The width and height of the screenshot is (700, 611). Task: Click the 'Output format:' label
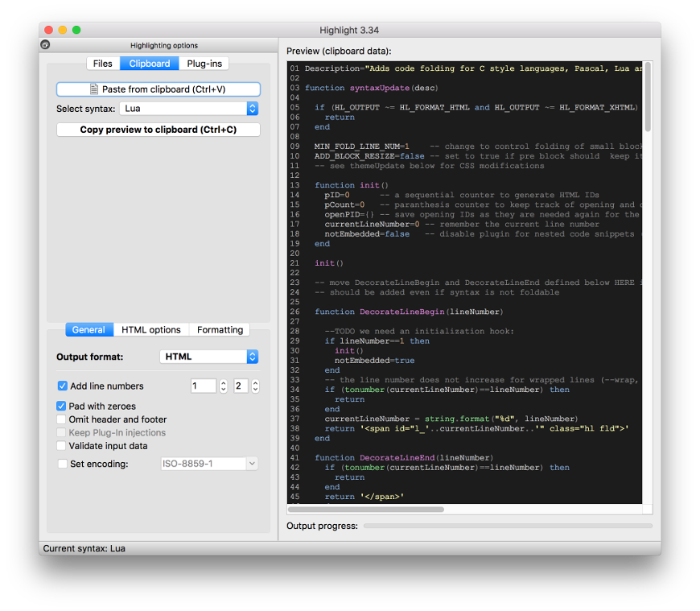click(x=90, y=357)
